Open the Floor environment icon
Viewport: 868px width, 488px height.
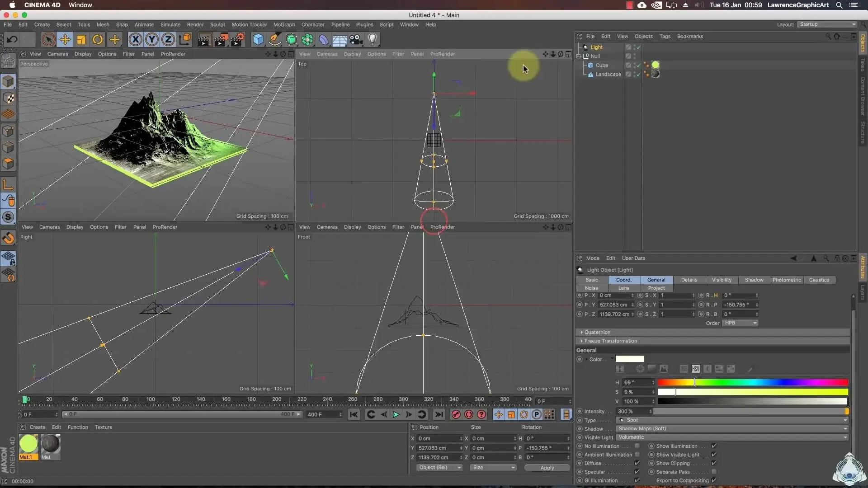pos(340,39)
